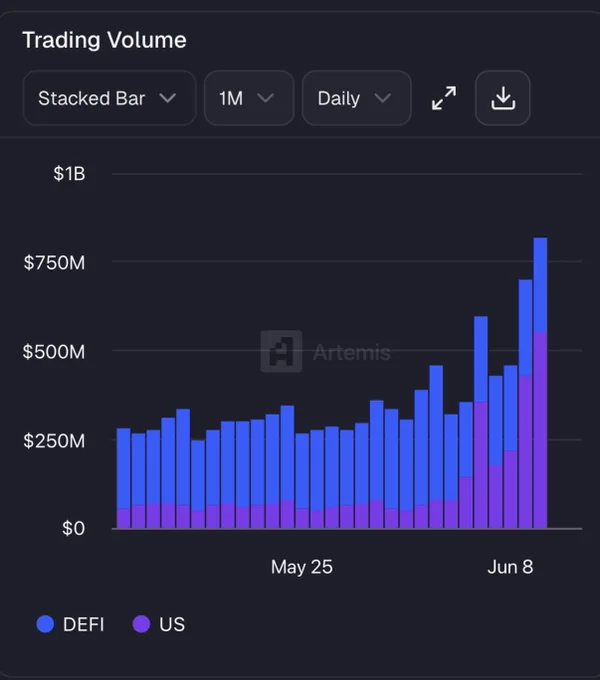Click the $1B axis label
The width and height of the screenshot is (600, 680).
69,173
